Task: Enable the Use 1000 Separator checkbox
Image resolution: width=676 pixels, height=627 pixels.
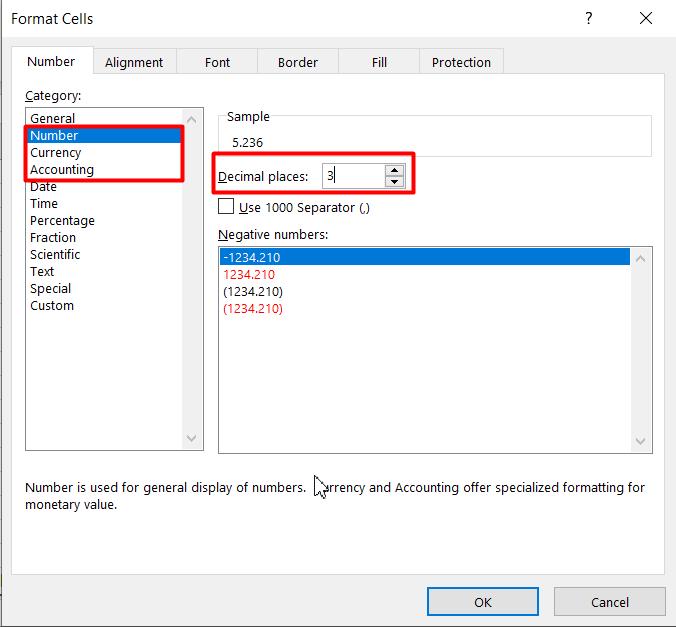Action: click(226, 207)
